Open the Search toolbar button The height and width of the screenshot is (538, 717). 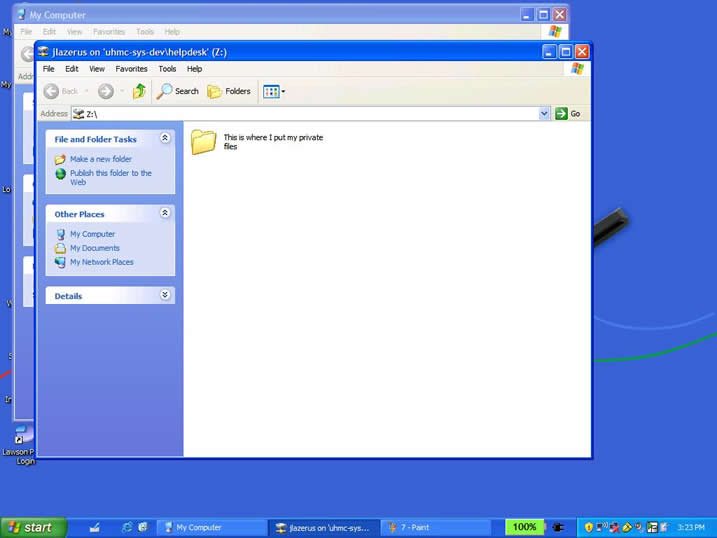pos(178,91)
